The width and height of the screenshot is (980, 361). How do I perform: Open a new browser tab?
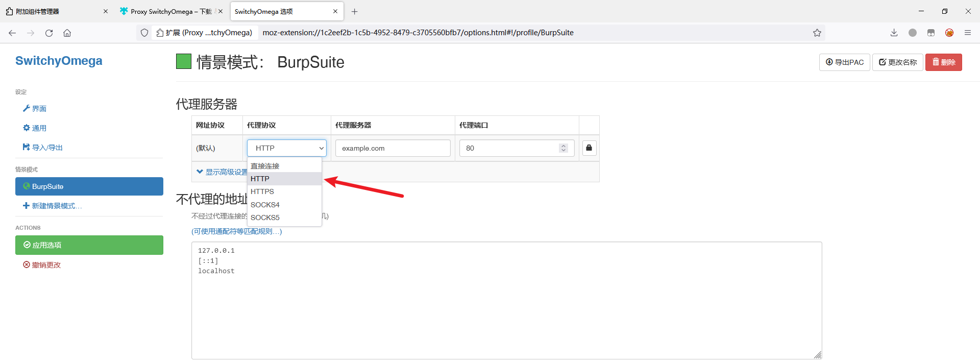click(355, 11)
